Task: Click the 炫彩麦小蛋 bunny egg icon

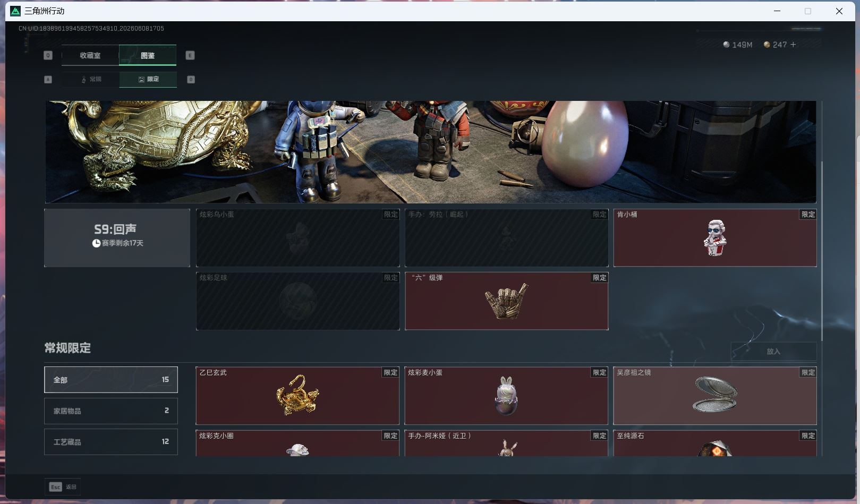Action: pos(506,396)
